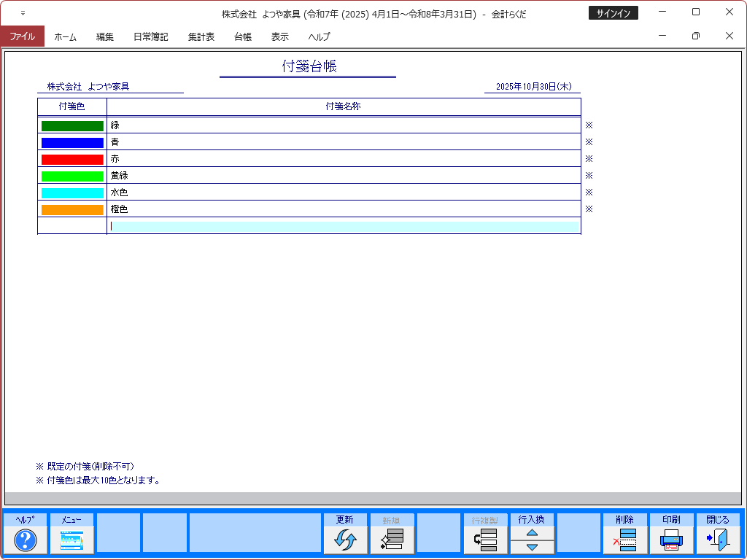Screen dimensions: 747x560
Task: Open the Menu icon in bottom toolbar
Action: [x=71, y=540]
